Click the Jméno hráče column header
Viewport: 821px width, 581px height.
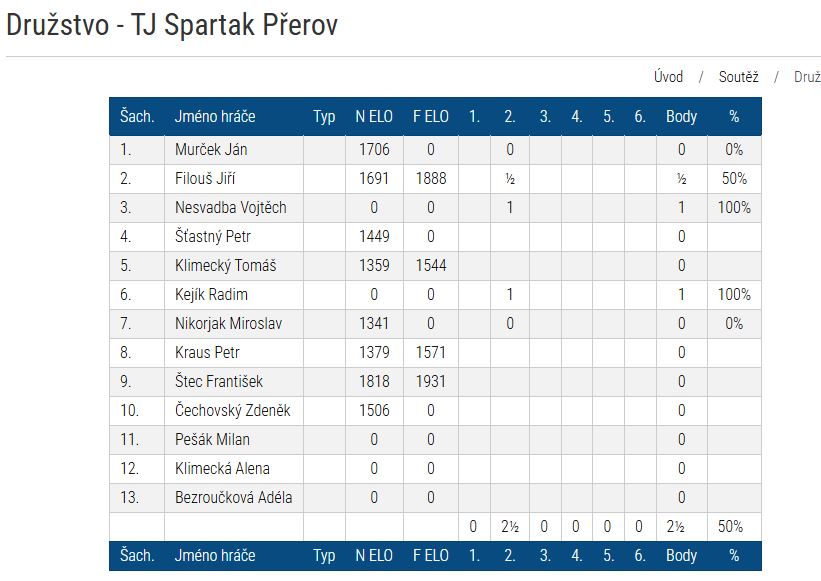[215, 116]
